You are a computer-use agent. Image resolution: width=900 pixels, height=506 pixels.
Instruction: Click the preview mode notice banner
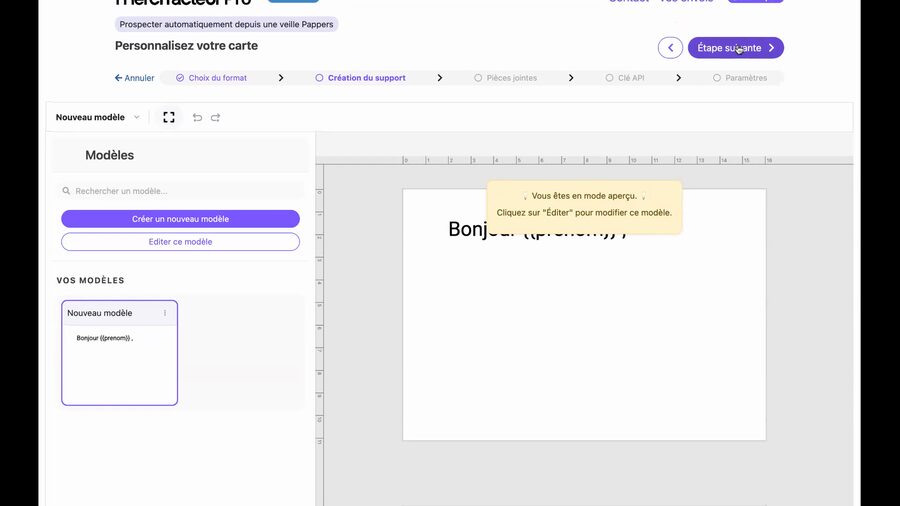click(584, 207)
